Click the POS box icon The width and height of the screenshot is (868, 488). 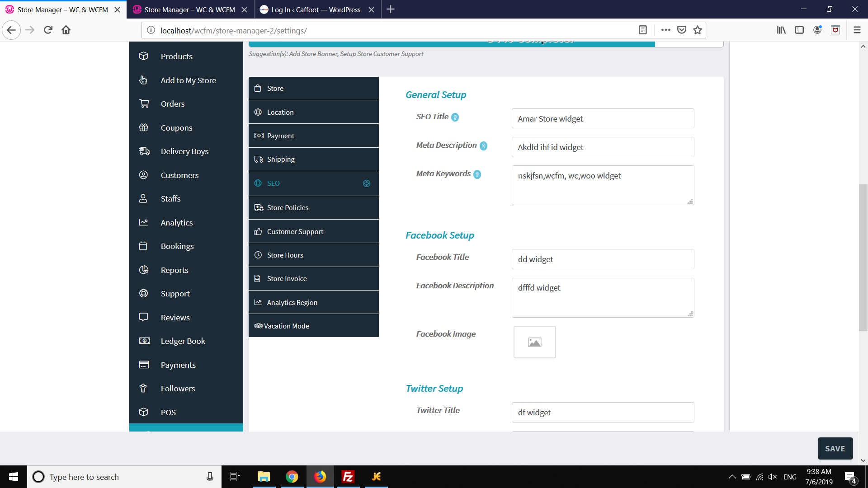(144, 412)
